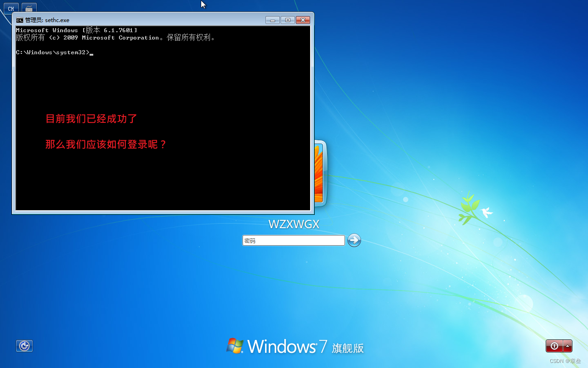Viewport: 588px width, 368px height.
Task: Click the password input field
Action: tap(294, 240)
